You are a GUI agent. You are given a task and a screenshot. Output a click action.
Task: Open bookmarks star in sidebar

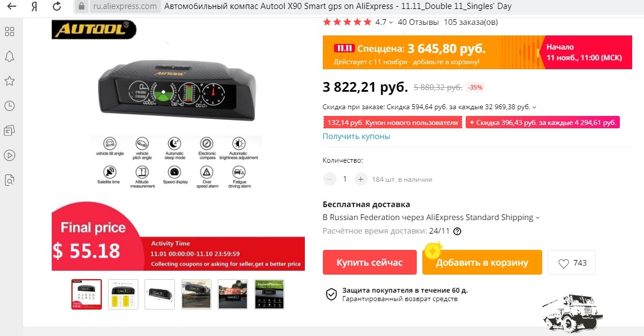[x=10, y=81]
